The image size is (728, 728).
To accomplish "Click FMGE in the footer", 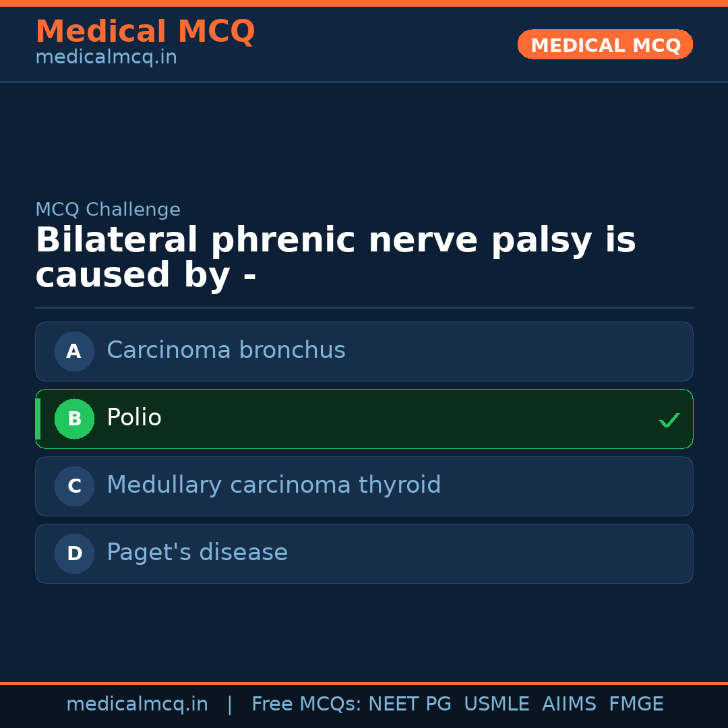I will (x=636, y=704).
